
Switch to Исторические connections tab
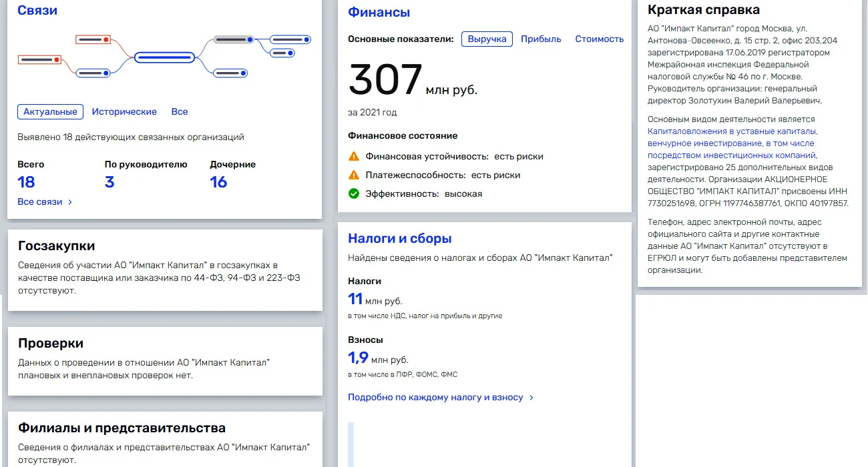tap(124, 112)
